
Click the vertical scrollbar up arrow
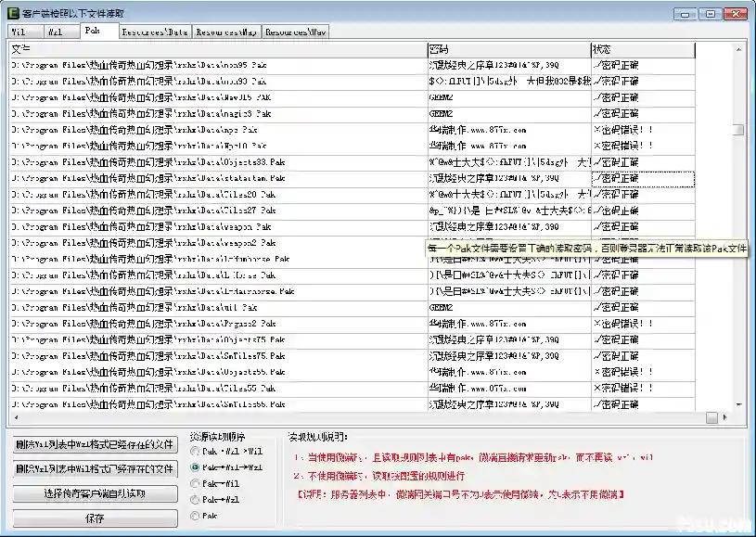tap(738, 50)
